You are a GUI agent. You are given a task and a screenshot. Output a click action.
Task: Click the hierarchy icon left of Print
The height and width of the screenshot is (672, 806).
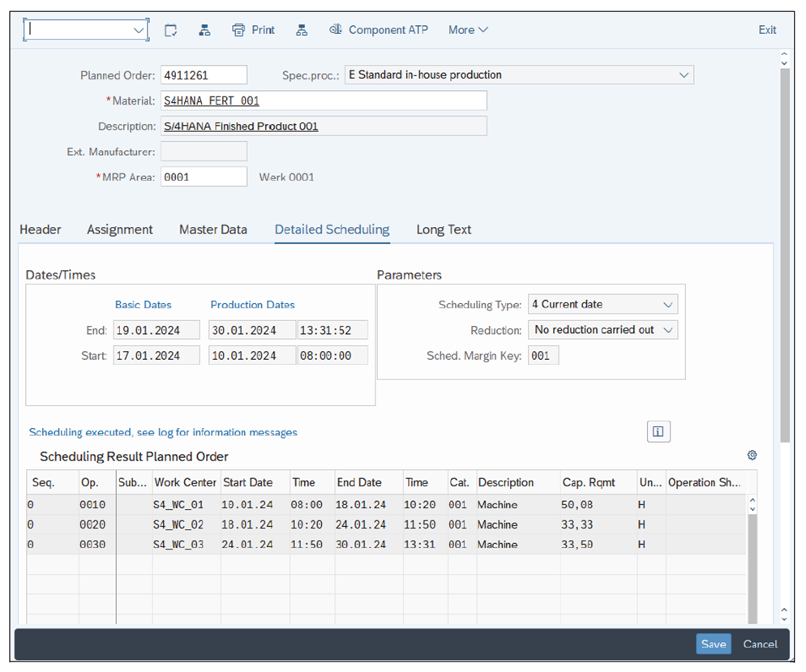click(x=204, y=29)
